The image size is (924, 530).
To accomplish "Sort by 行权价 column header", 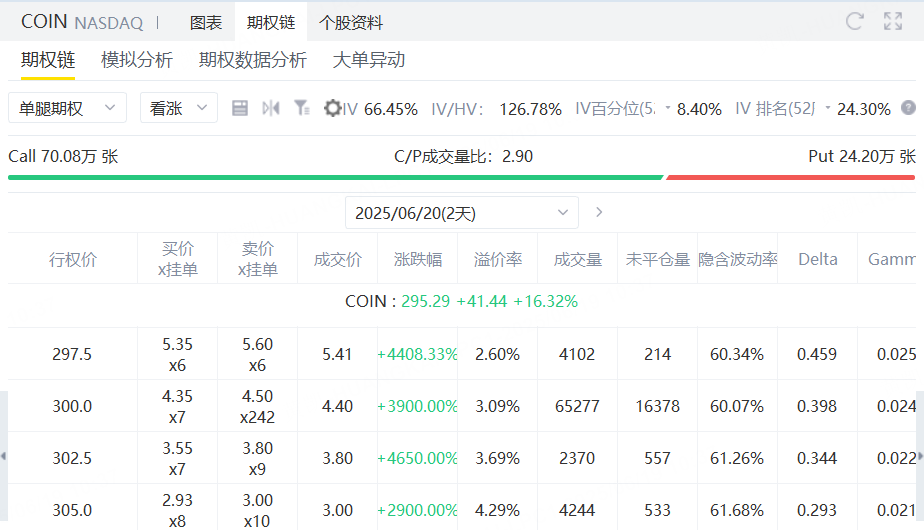I will 72,259.
